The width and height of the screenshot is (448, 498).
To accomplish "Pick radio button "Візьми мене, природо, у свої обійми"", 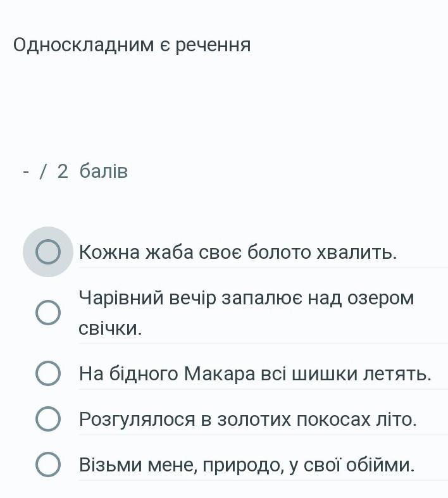I will tap(48, 464).
